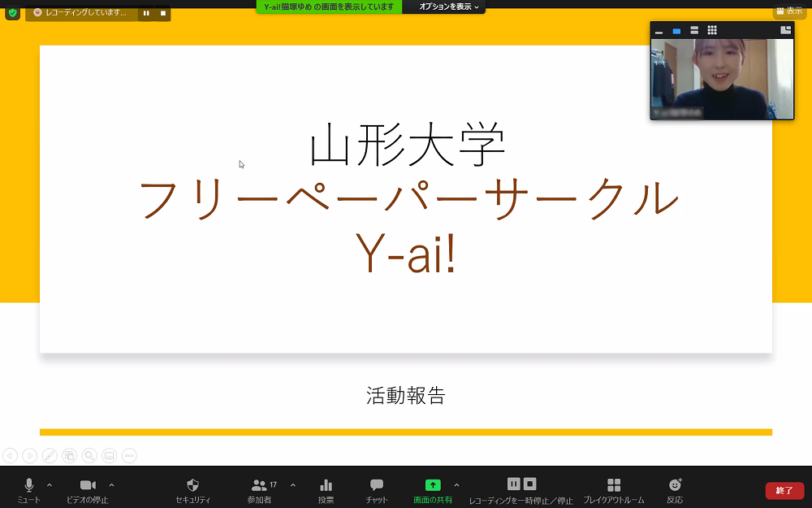Advance to the next slide
The image size is (812, 508).
click(x=30, y=456)
